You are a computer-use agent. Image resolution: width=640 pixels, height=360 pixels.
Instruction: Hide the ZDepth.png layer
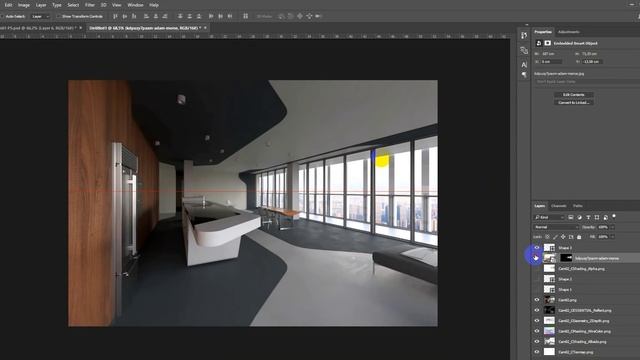(537, 321)
